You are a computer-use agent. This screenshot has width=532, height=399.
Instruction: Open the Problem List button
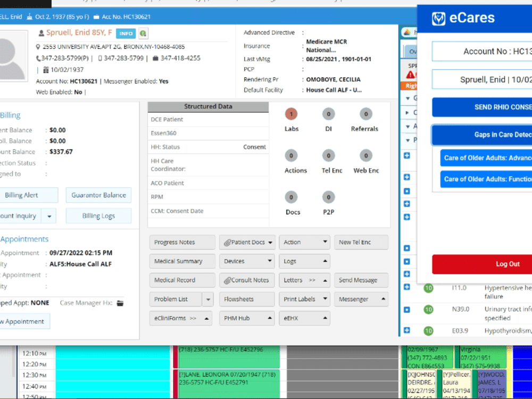(176, 299)
